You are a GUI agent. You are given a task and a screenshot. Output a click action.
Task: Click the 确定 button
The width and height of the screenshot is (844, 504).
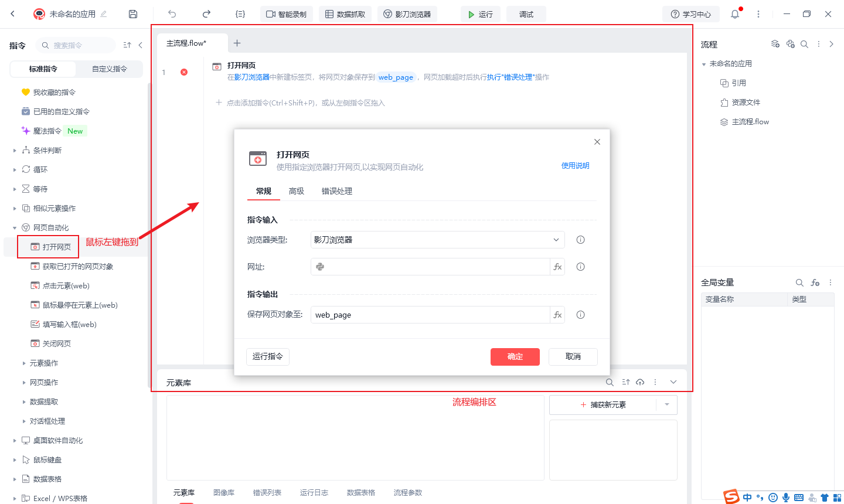coord(515,356)
